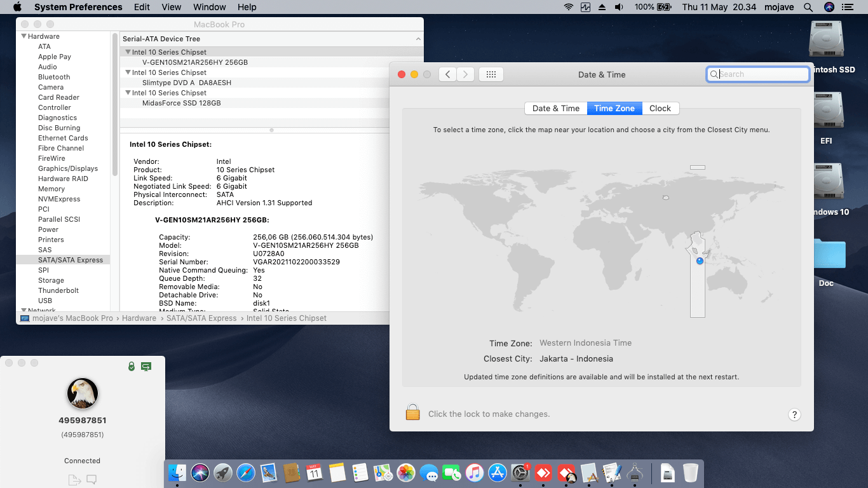Click Wi-Fi status icon in menu bar

568,7
